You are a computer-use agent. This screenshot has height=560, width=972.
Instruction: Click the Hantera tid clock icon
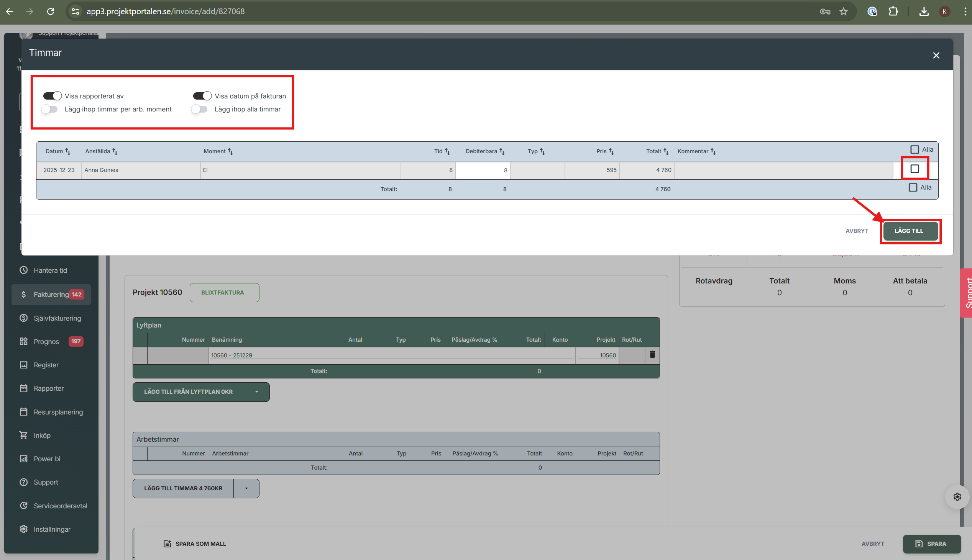[23, 270]
